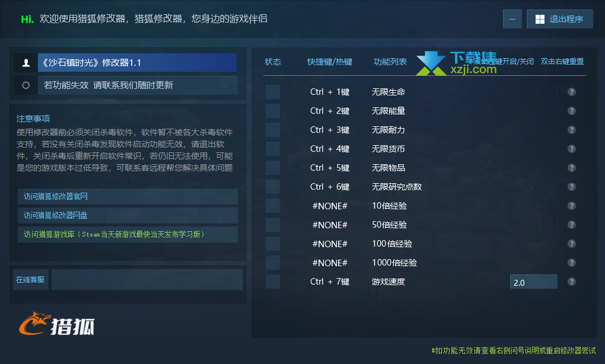
Task: Open 访问猎狐修改器官网 link
Action: (x=128, y=196)
